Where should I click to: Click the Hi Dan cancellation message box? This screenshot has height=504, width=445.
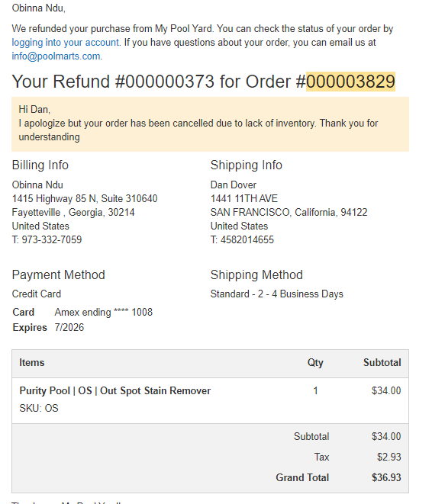coord(210,124)
